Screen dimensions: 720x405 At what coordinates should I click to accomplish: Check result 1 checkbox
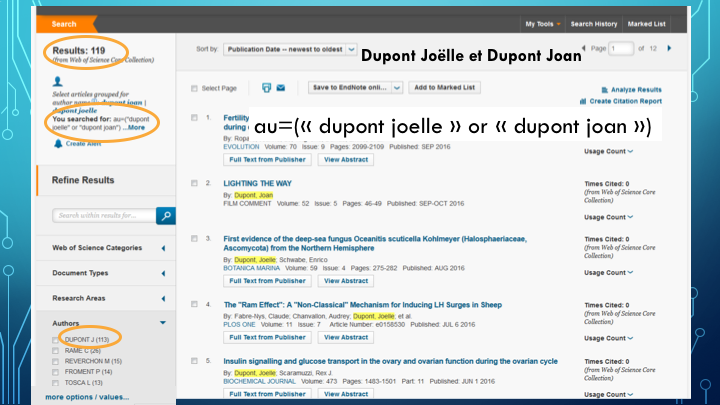pos(194,118)
